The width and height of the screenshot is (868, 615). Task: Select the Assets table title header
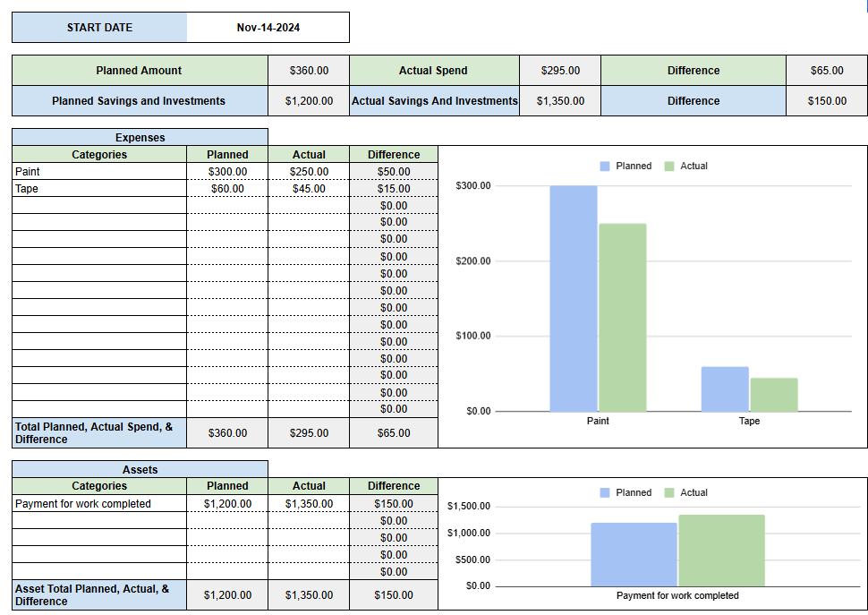coord(138,469)
